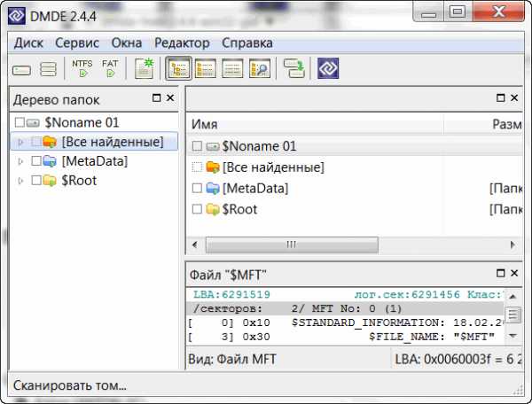Click the [Все найденные] folder icon in file list
This screenshot has width=532, height=404.
pos(213,167)
